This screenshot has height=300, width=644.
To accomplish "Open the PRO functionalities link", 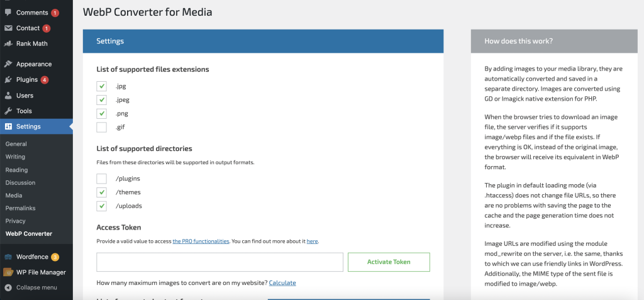I will click(x=201, y=242).
